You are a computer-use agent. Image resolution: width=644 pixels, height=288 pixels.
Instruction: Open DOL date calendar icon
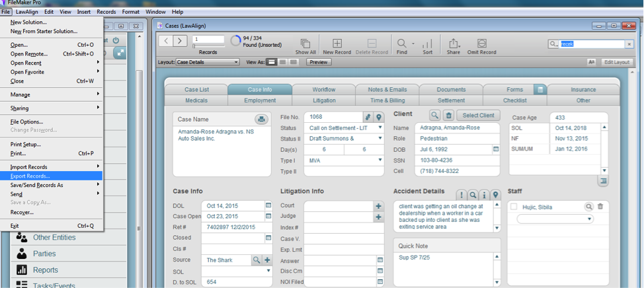coord(268,205)
